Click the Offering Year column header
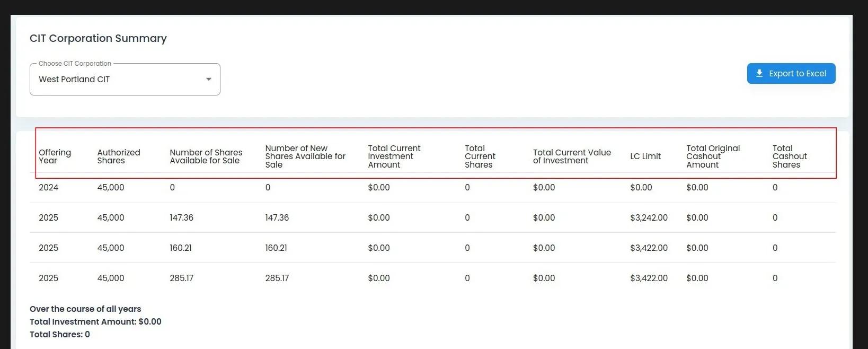 [55, 156]
